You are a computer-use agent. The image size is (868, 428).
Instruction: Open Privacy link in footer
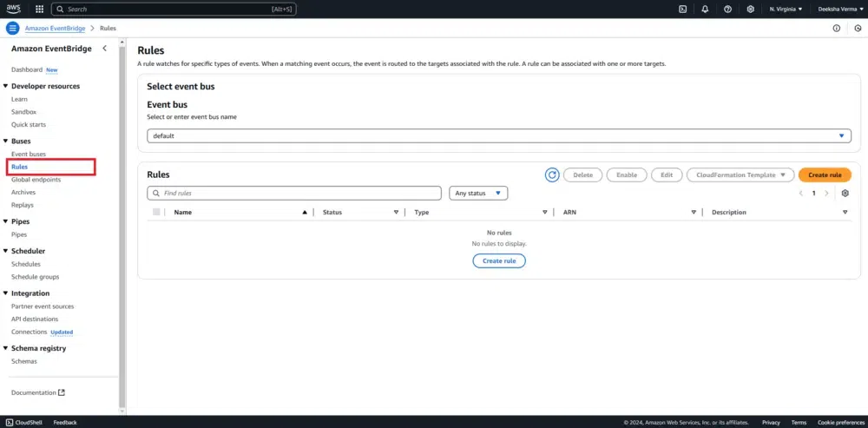click(771, 423)
